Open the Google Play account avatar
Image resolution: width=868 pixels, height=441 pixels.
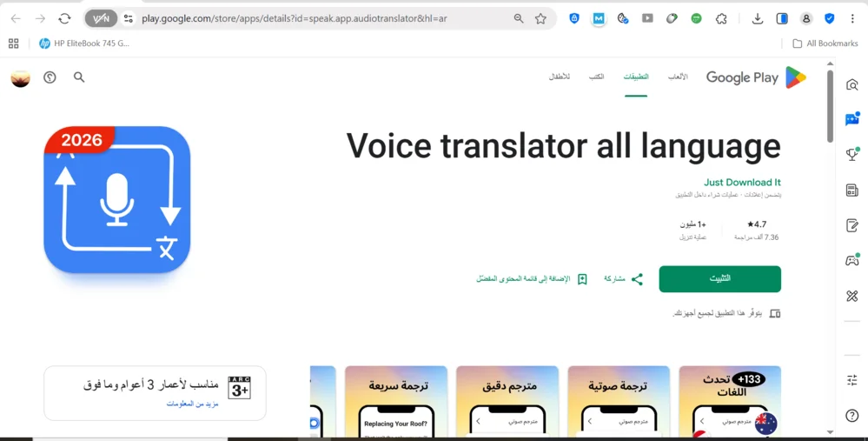click(x=21, y=77)
